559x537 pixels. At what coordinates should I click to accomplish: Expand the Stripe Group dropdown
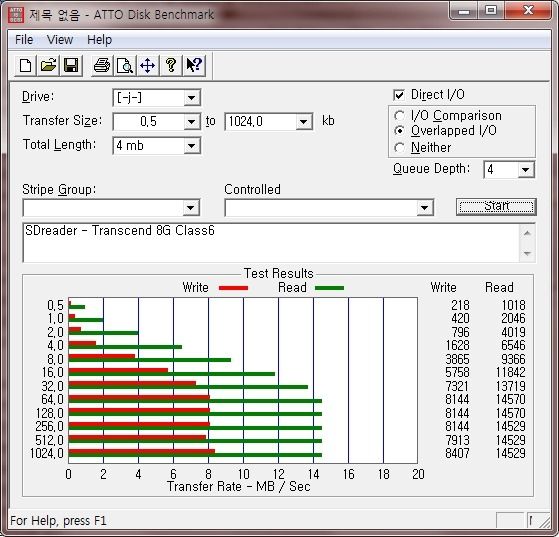pos(191,208)
